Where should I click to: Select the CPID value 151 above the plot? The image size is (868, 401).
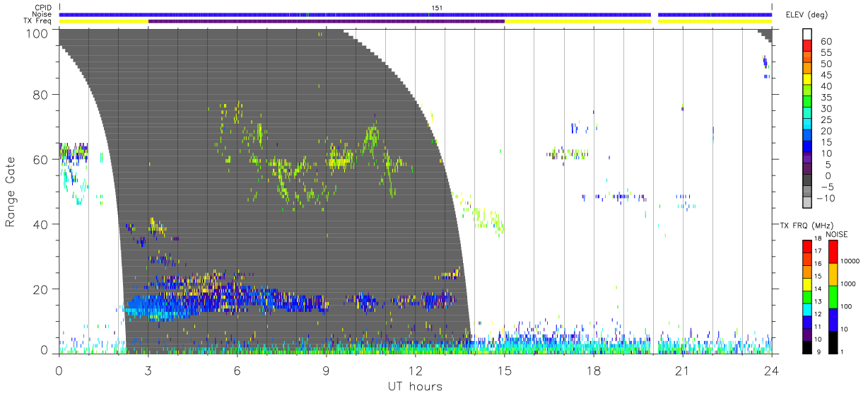pos(436,8)
